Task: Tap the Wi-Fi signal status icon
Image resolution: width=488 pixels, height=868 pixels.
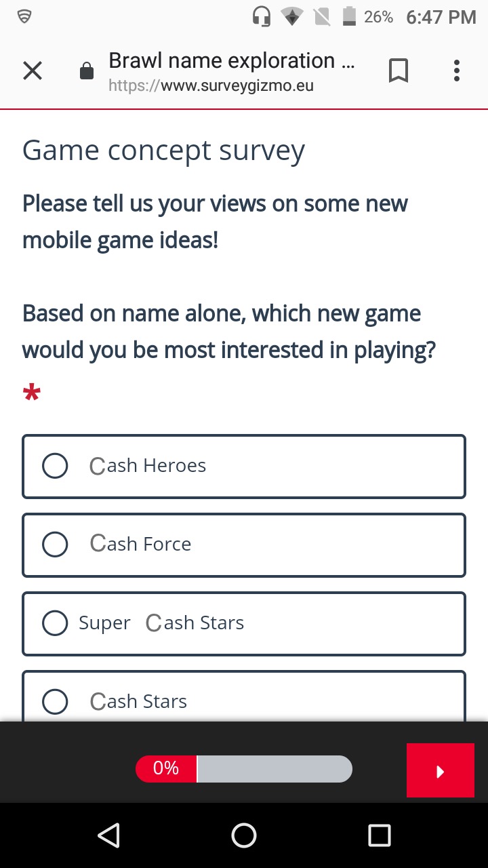Action: pos(292,16)
